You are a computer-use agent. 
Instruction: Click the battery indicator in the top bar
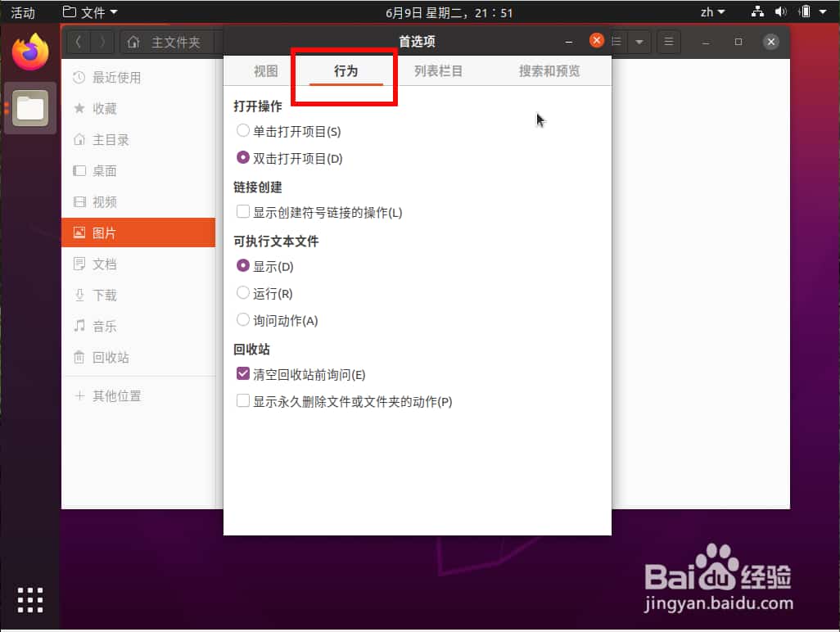tap(803, 11)
